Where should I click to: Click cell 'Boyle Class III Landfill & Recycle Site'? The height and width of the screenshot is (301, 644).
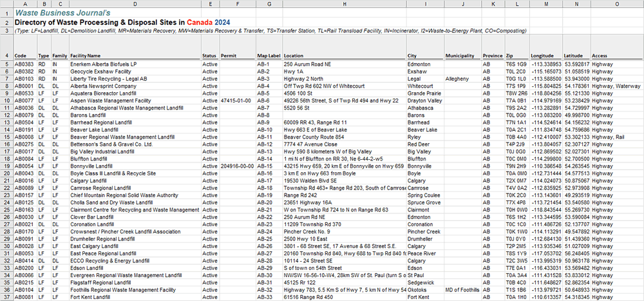135,173
